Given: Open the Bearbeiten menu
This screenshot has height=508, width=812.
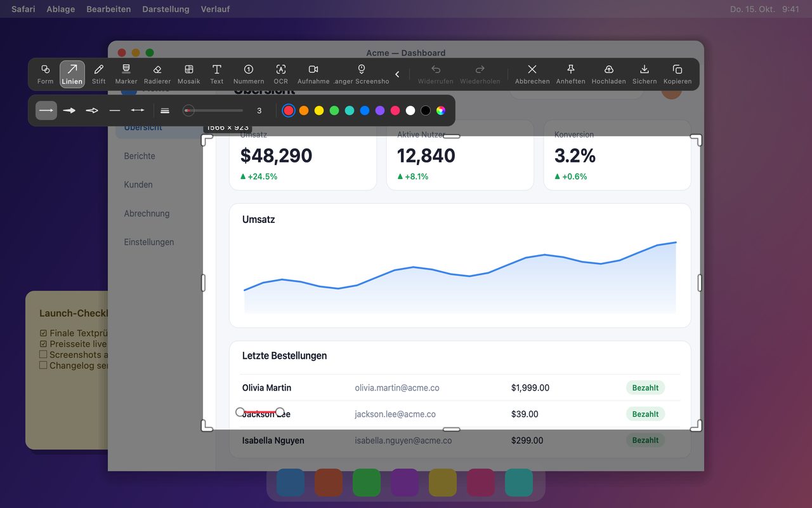Looking at the screenshot, I should click(108, 9).
